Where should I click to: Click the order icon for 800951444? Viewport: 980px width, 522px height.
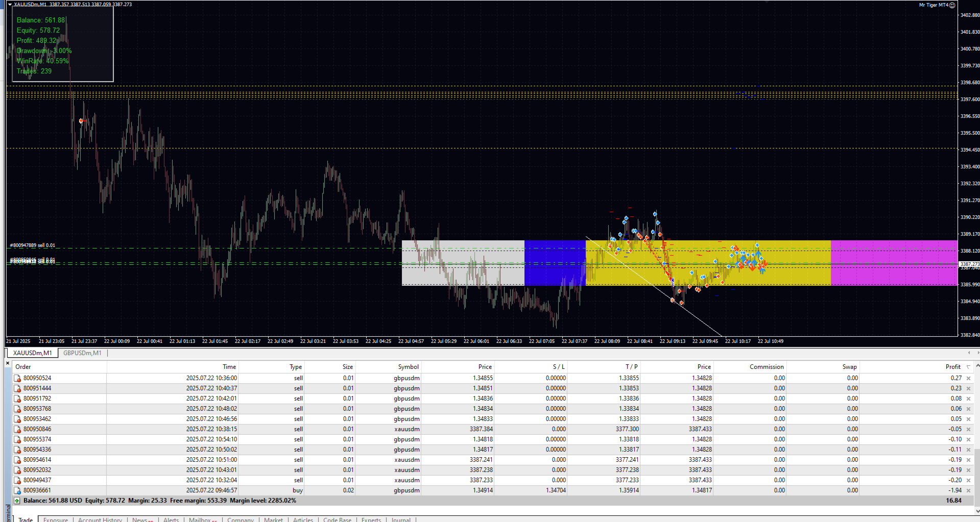click(x=17, y=388)
